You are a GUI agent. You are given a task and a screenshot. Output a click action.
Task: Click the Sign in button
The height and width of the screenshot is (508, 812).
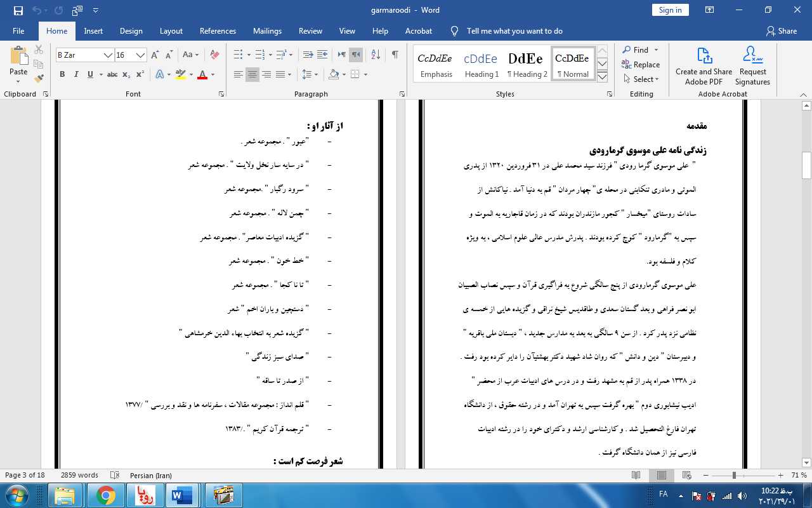tap(670, 10)
